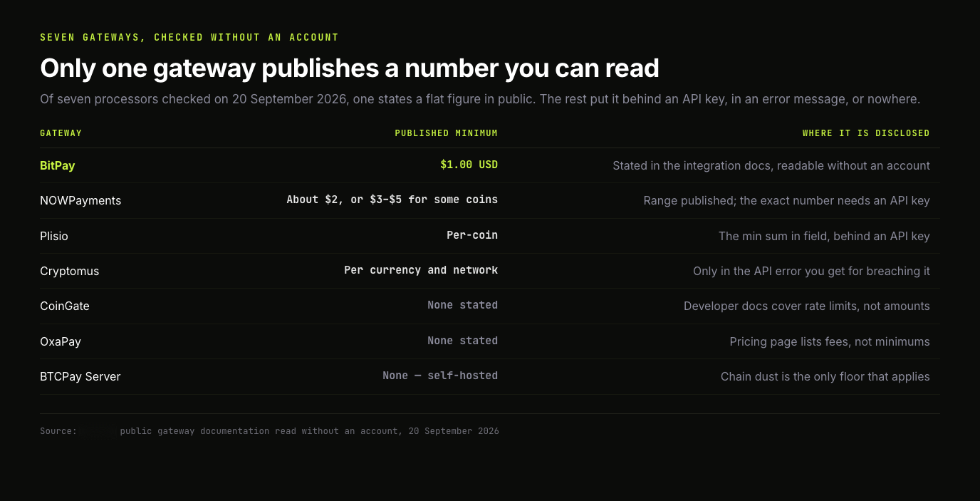Click 'The min sum in field, behind an API key'

(824, 236)
